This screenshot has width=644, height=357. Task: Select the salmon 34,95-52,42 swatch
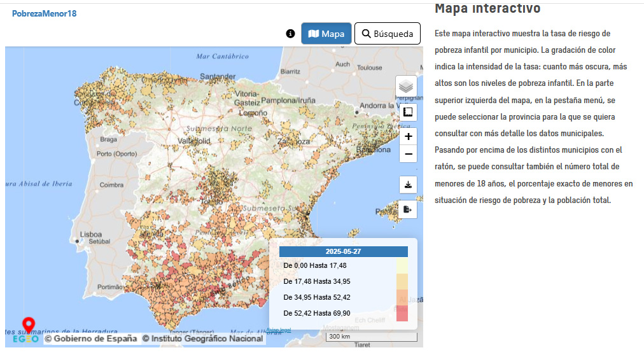[x=402, y=297]
